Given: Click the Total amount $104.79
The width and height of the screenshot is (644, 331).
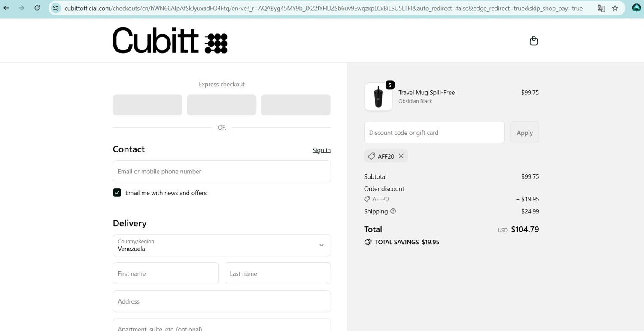Looking at the screenshot, I should point(525,229).
